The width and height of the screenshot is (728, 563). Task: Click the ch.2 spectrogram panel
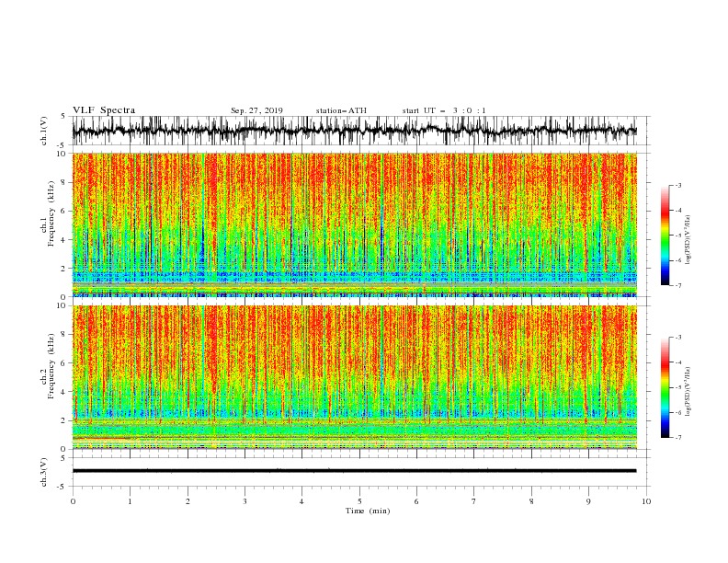(x=355, y=377)
